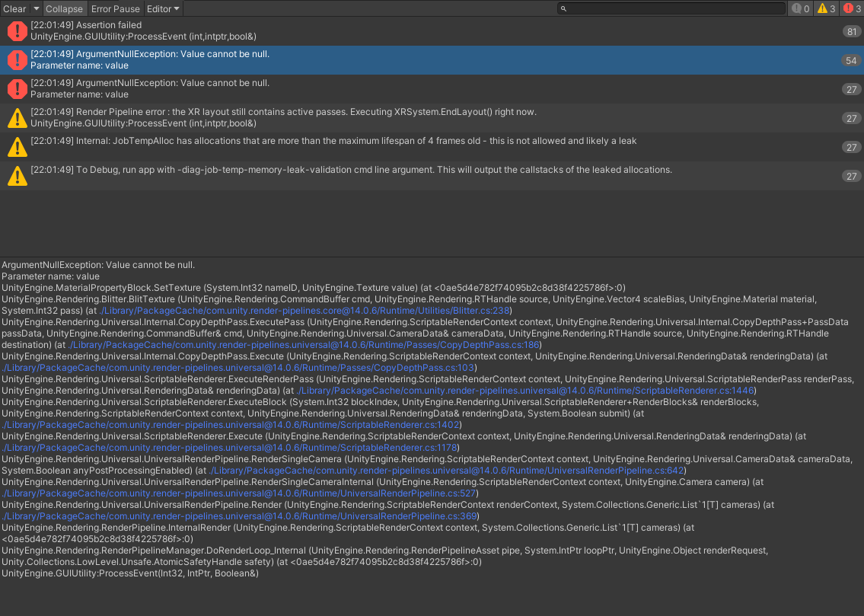Click the Assertion failed error icon

pyautogui.click(x=17, y=31)
